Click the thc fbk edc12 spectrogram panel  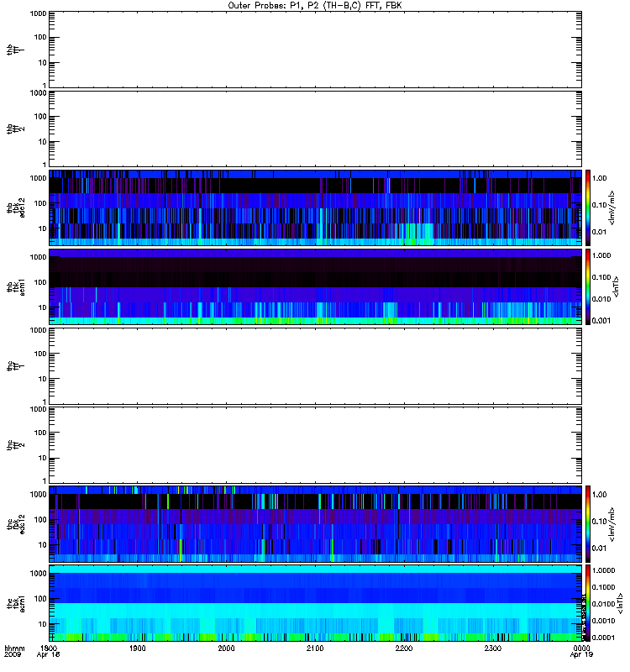point(315,524)
